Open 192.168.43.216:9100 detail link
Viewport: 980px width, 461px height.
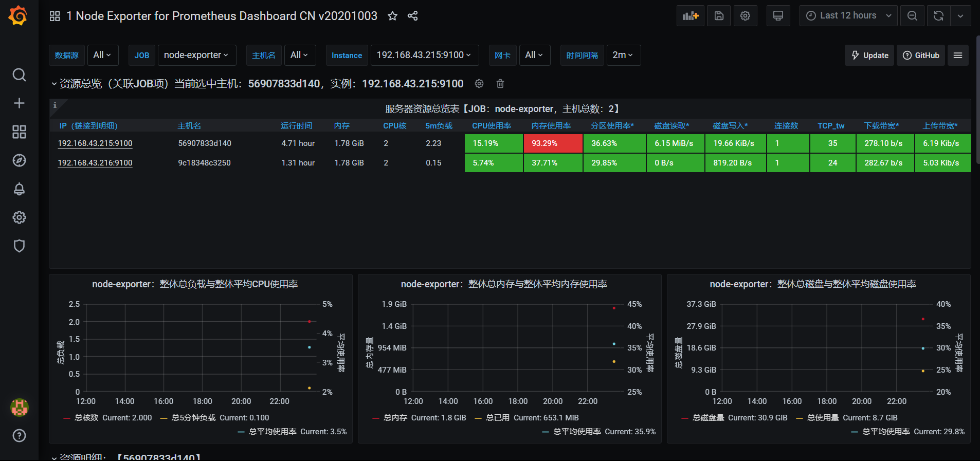click(x=95, y=163)
